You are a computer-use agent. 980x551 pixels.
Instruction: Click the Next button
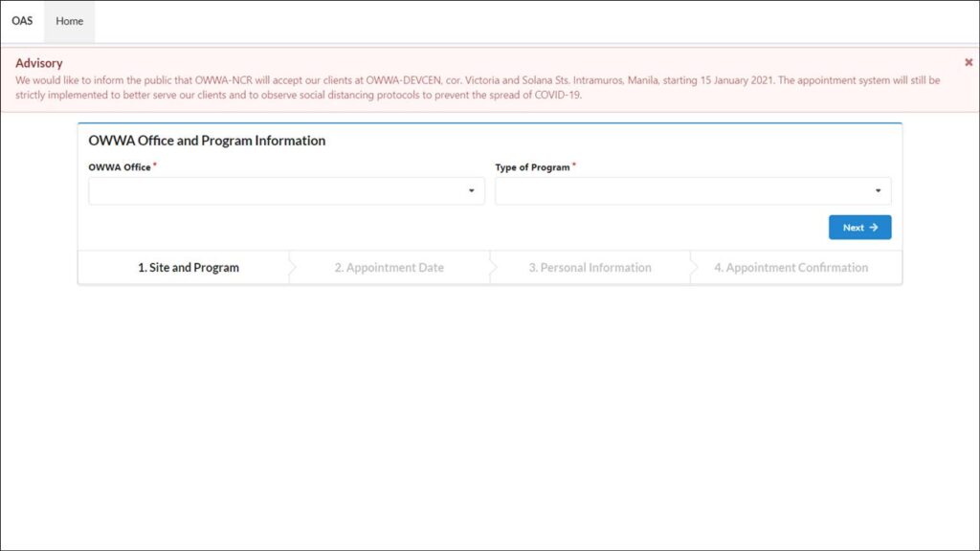tap(858, 227)
